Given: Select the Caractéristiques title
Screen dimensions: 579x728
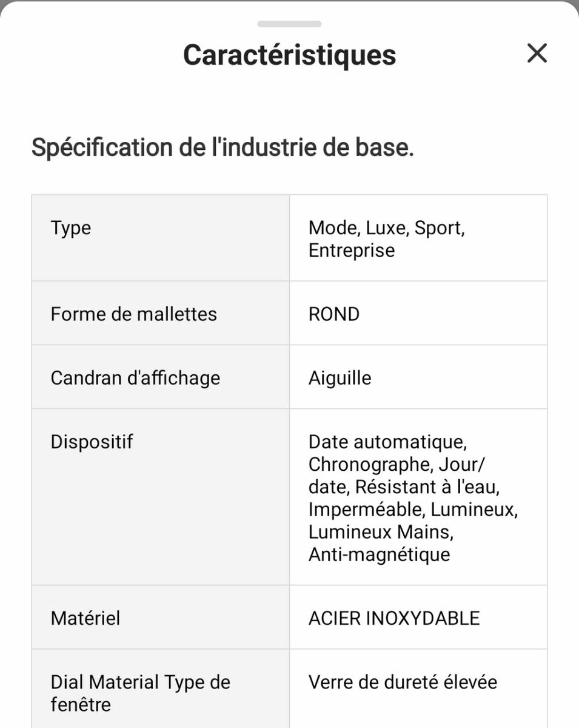Looking at the screenshot, I should 290,55.
